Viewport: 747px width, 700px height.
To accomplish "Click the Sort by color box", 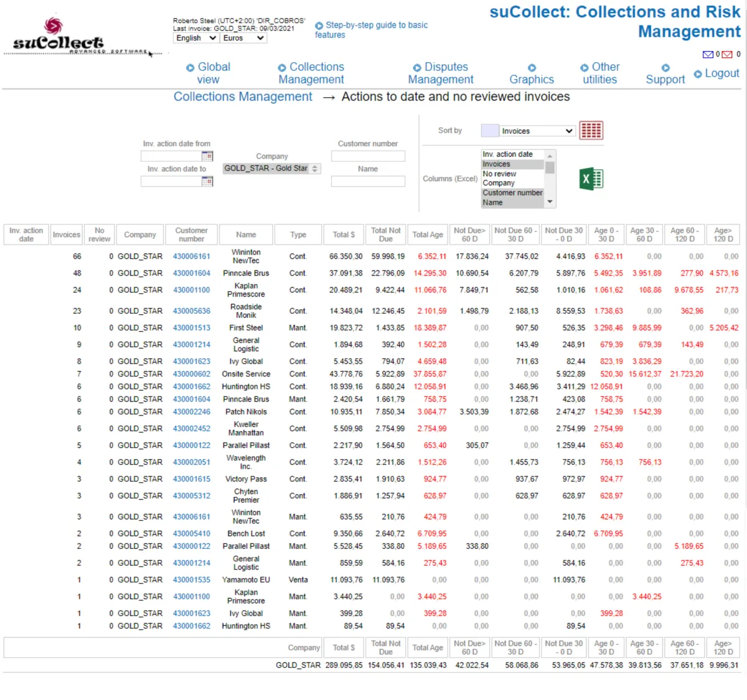I will coord(490,131).
